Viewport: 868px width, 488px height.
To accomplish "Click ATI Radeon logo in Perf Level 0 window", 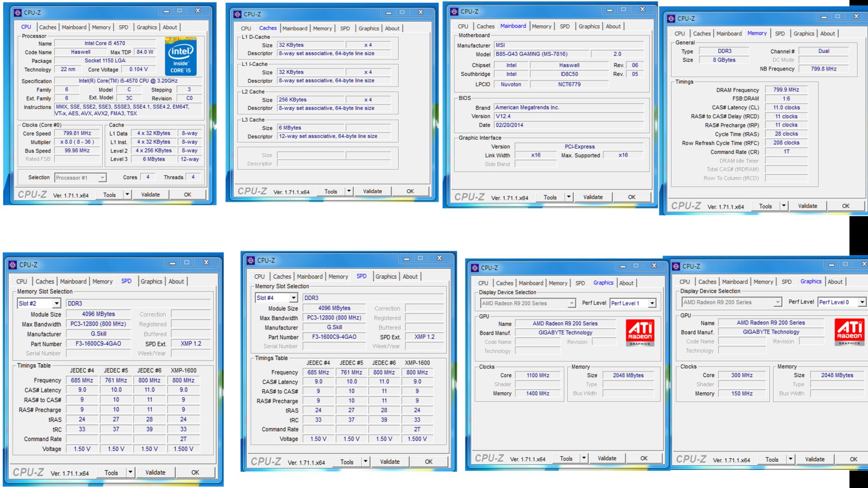I will [x=849, y=332].
